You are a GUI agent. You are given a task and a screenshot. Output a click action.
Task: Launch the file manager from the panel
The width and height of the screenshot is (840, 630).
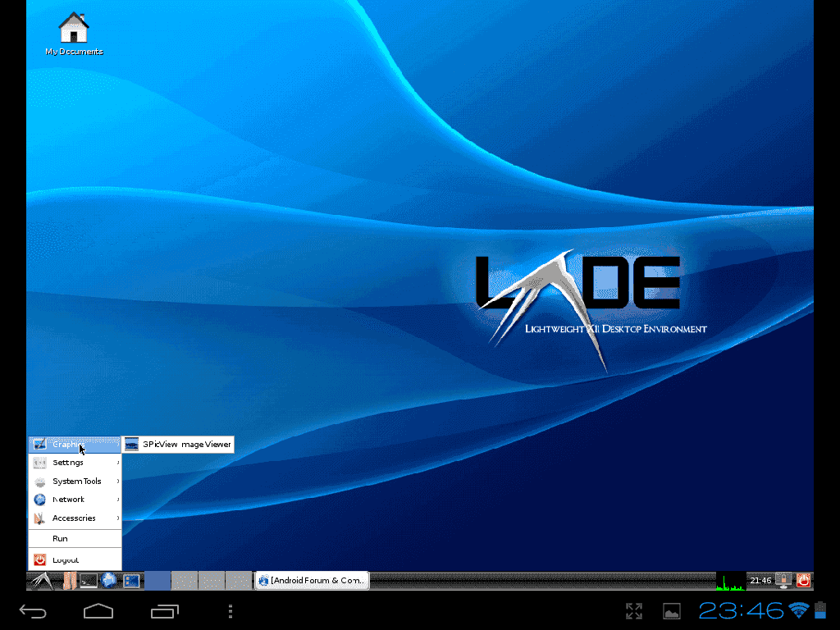pos(69,581)
